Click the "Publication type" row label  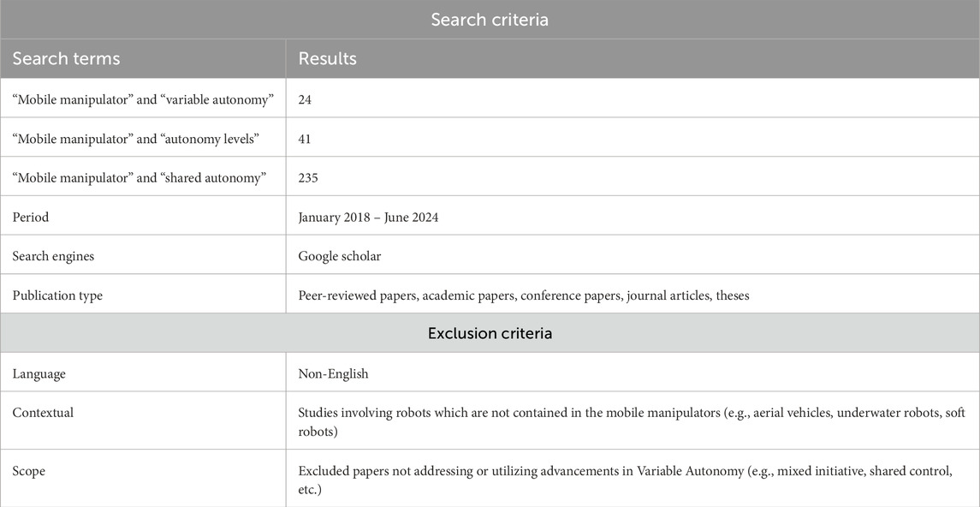tap(57, 295)
